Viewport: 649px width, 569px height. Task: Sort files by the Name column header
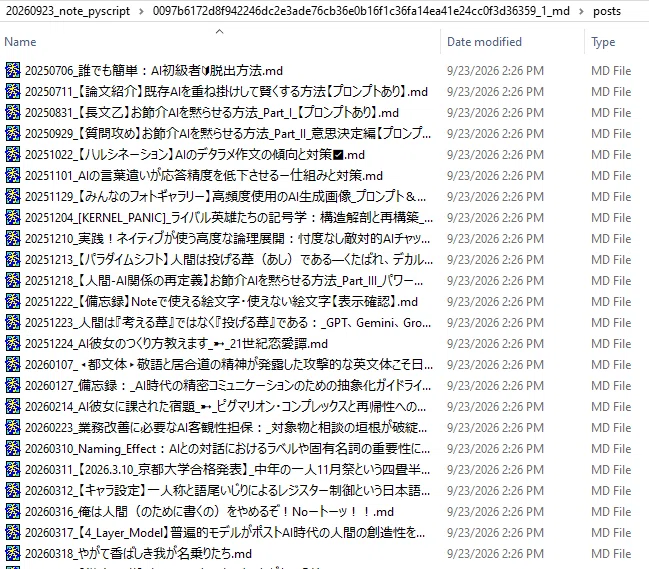[20, 42]
